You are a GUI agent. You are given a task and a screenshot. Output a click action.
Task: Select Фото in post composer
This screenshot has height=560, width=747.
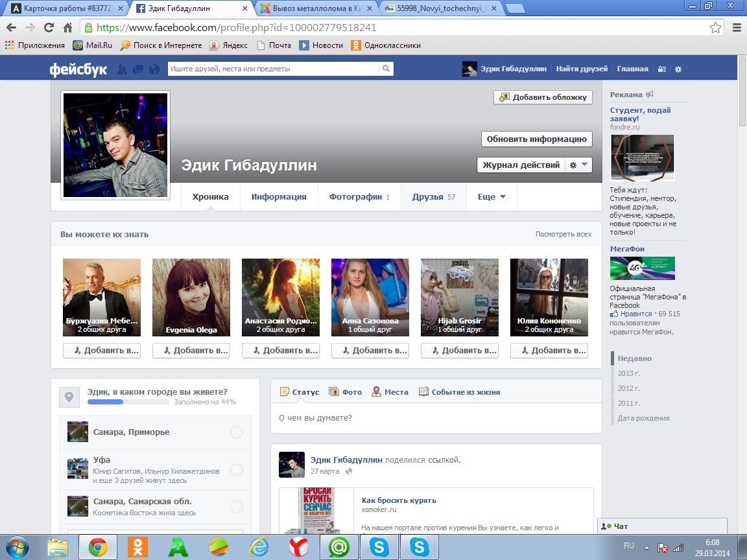(x=346, y=392)
